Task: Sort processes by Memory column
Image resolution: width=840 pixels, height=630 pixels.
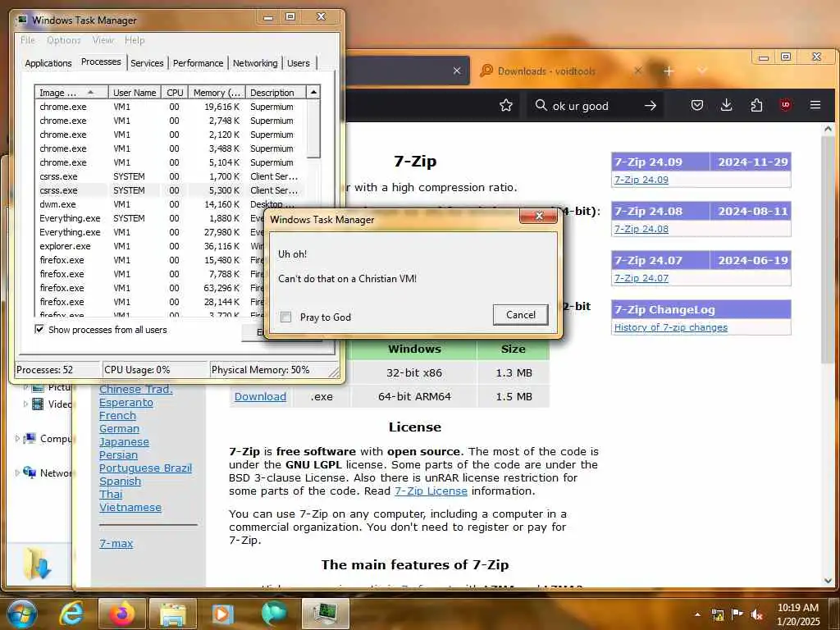Action: (x=217, y=93)
